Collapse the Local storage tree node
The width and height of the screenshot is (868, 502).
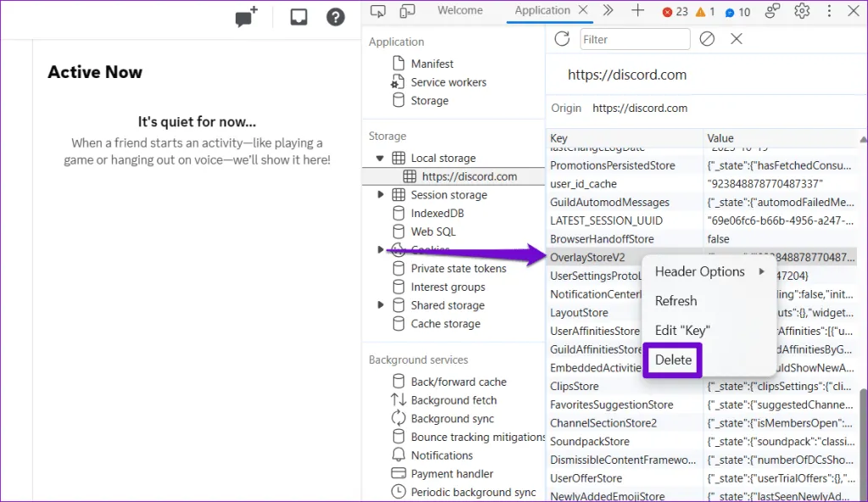click(381, 159)
